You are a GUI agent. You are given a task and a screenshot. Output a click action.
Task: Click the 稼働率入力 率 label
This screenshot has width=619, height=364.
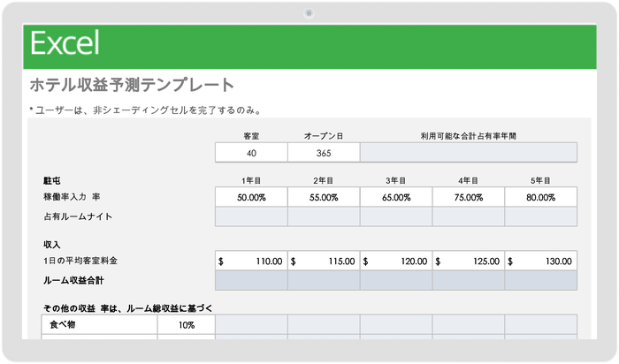coord(72,196)
